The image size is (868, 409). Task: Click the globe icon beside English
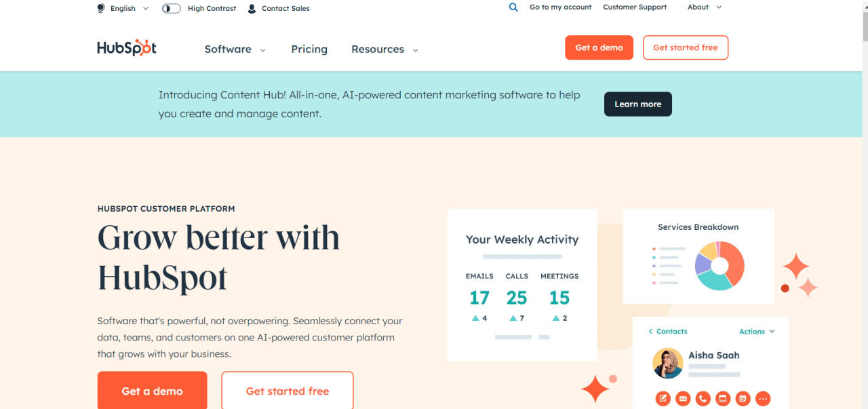[100, 7]
